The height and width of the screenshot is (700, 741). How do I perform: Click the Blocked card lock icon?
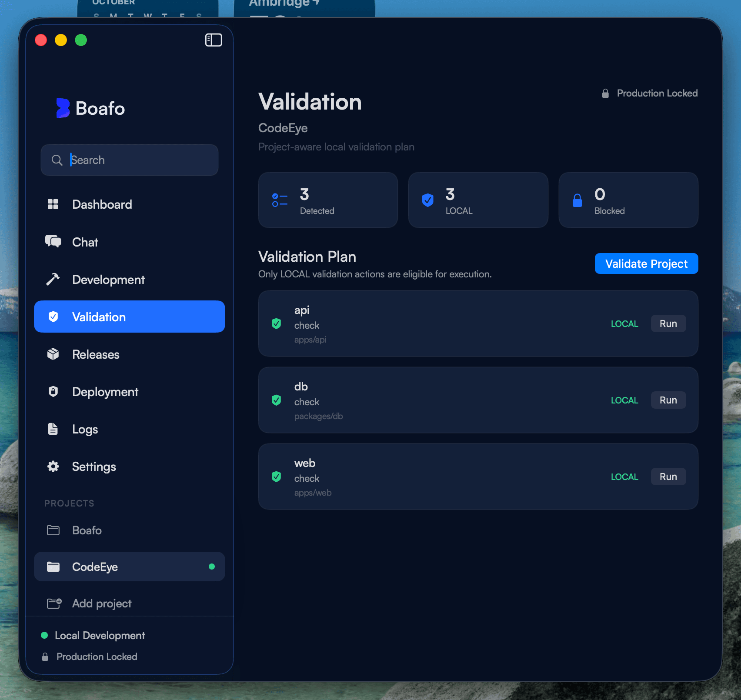[x=577, y=200]
